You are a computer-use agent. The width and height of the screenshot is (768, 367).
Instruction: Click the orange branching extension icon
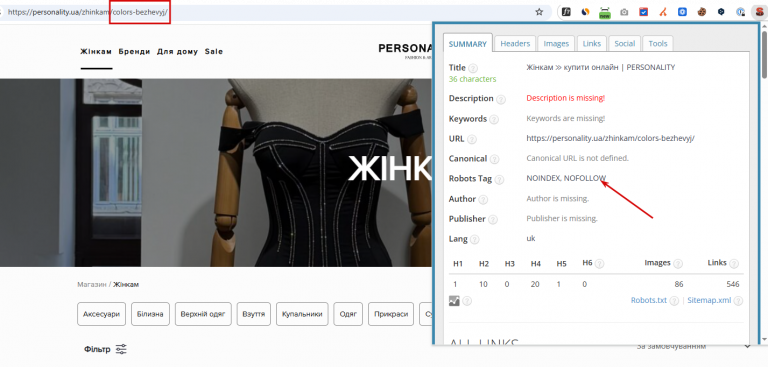(x=663, y=12)
